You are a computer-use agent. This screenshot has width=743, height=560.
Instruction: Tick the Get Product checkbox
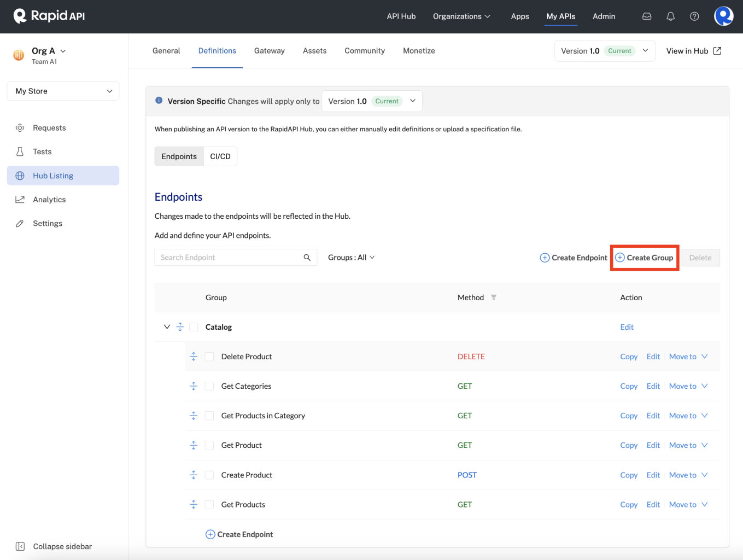point(209,445)
